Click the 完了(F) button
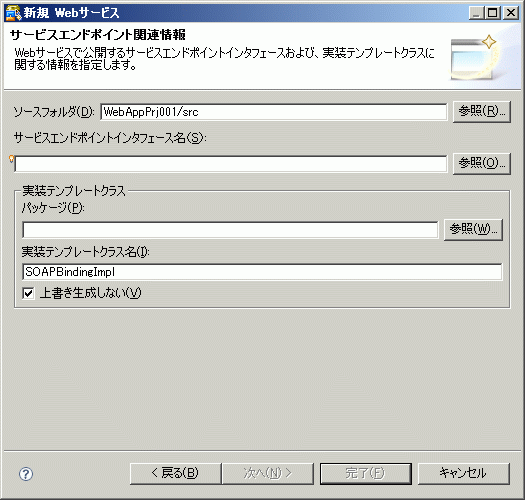 [x=366, y=474]
